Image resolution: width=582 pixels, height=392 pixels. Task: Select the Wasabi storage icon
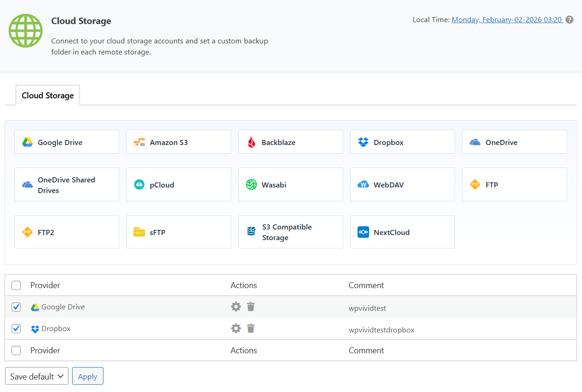[x=251, y=185]
